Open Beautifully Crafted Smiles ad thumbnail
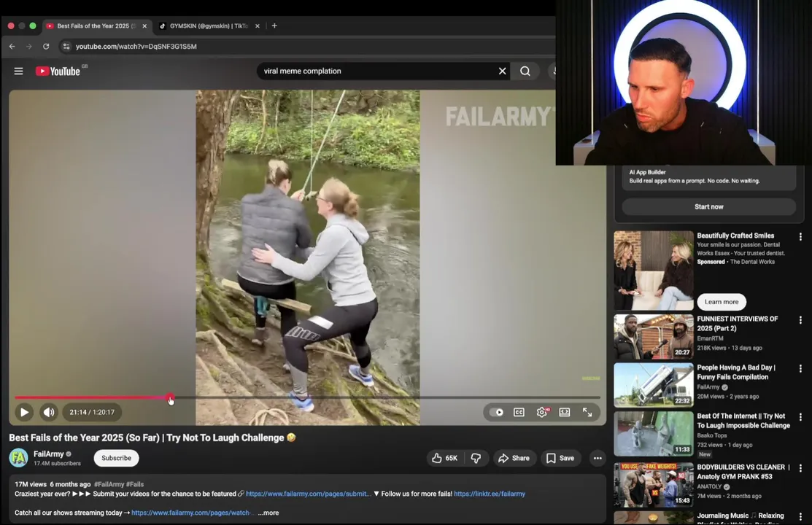 654,271
